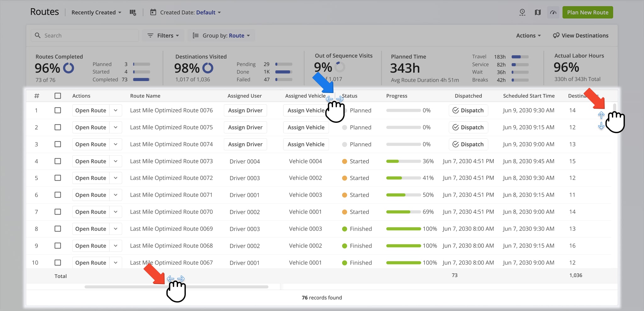Toggle the select-all checkbox in header
Screen dimensions: 644x311
tap(58, 96)
